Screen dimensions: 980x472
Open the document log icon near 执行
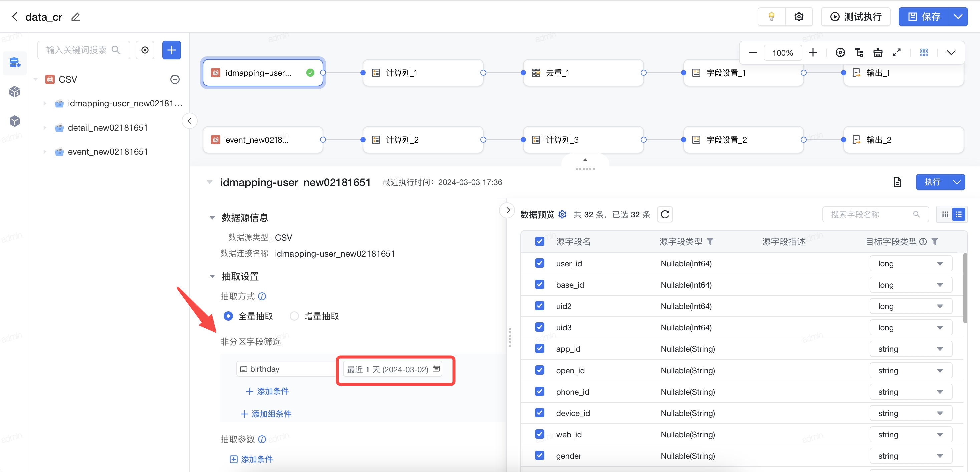(897, 182)
